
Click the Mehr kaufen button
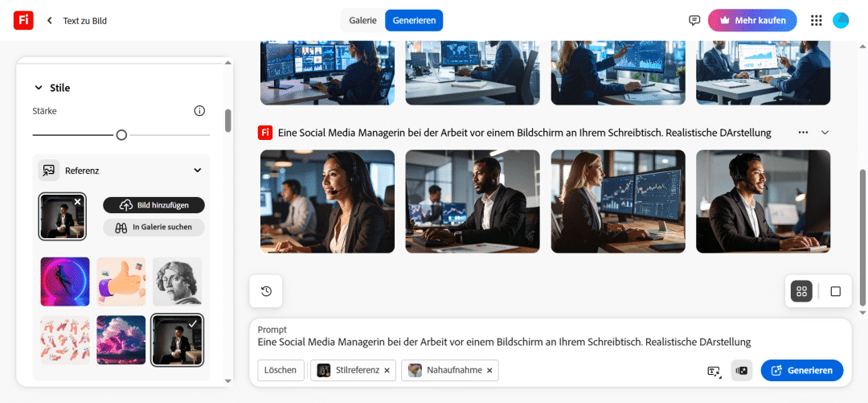(752, 20)
